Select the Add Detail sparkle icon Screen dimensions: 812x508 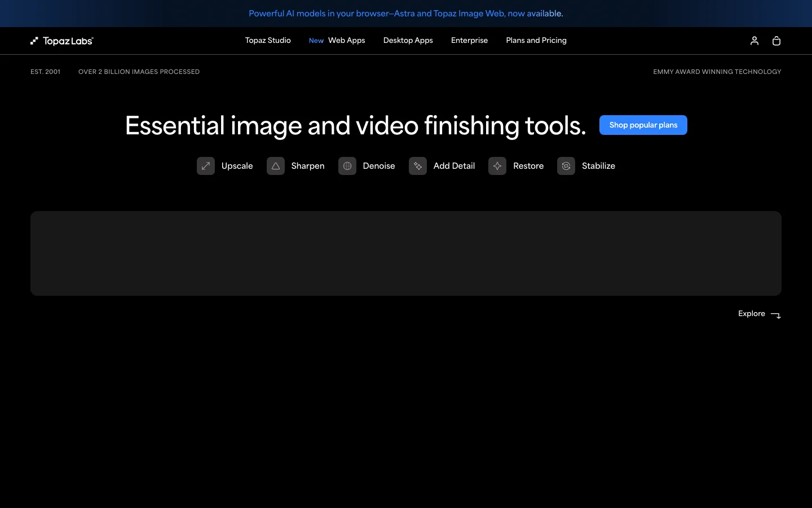(x=418, y=166)
